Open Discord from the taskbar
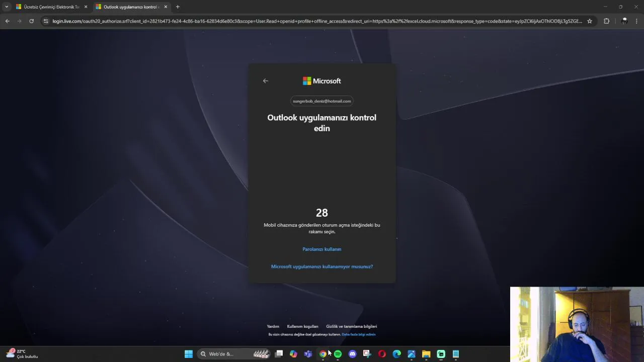The height and width of the screenshot is (362, 644). 352,354
